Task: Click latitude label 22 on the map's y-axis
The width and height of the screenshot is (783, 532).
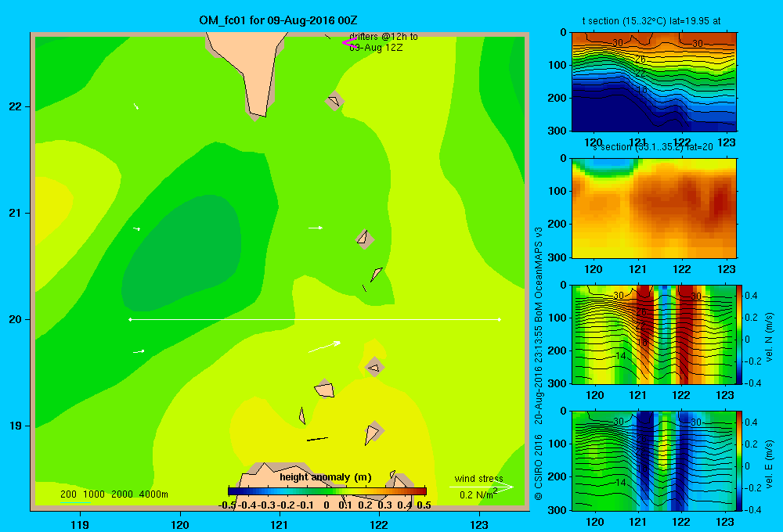Action: click(16, 107)
